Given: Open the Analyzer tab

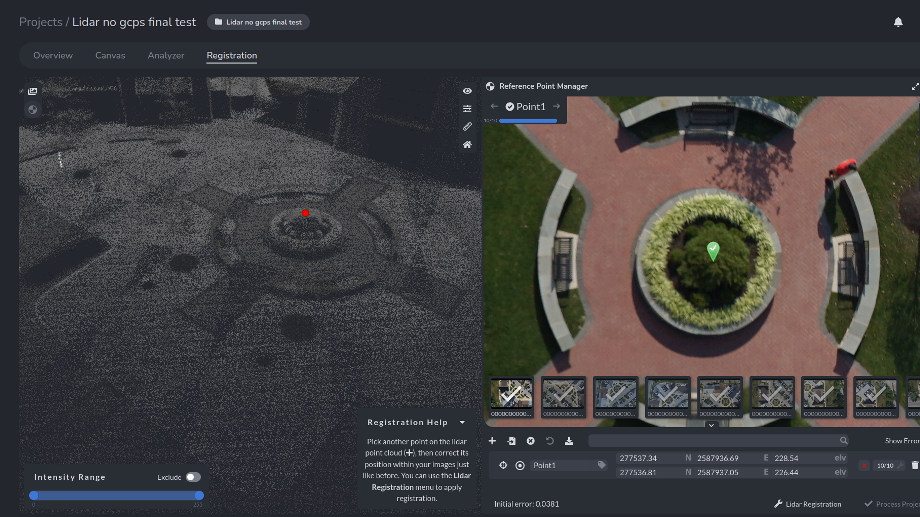Looking at the screenshot, I should (x=166, y=55).
